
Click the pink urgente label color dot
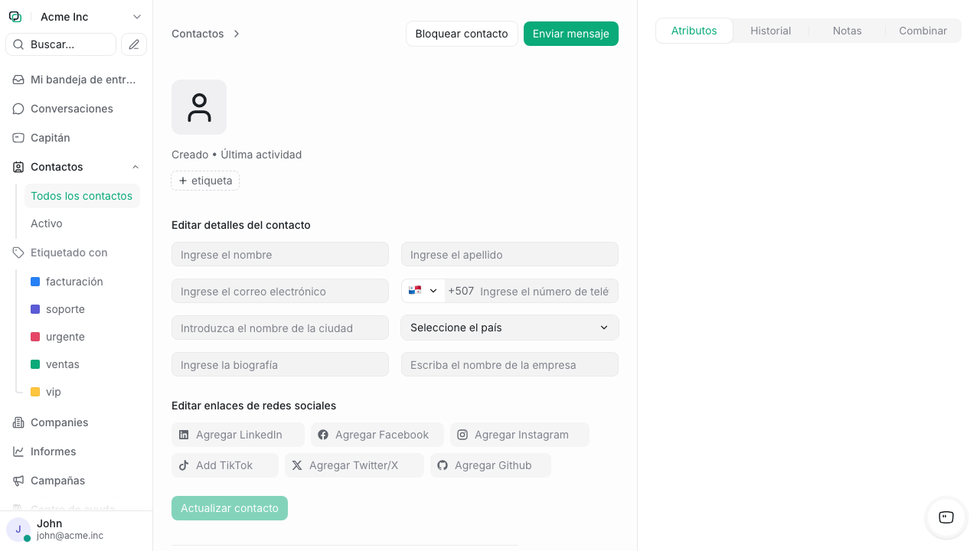coord(34,337)
